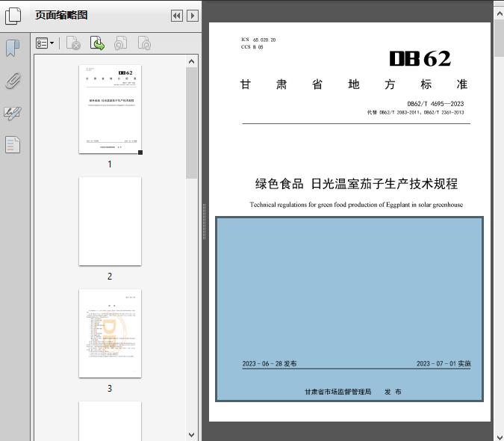Click page label number 3
The height and width of the screenshot is (441, 504).
tap(110, 389)
